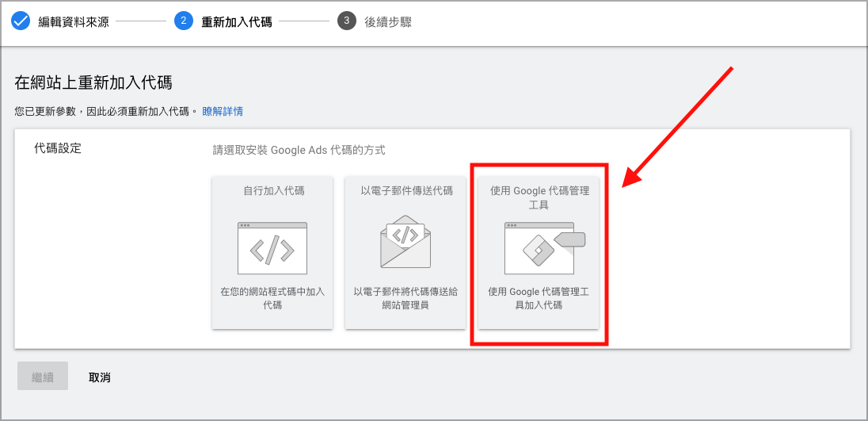Click 在您的網站程式碼中加入代碼 description

tap(272, 298)
